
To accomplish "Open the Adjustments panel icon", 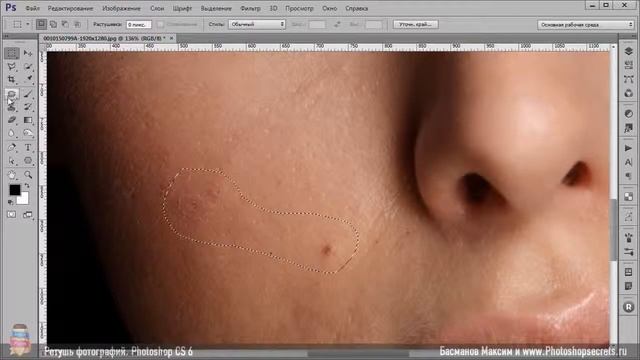I will click(628, 114).
